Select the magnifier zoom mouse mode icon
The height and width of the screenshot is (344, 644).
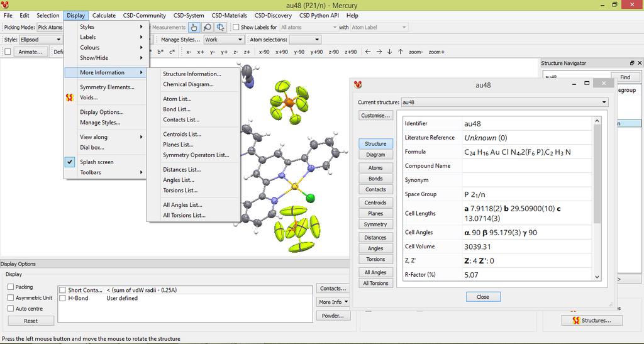pos(208,27)
